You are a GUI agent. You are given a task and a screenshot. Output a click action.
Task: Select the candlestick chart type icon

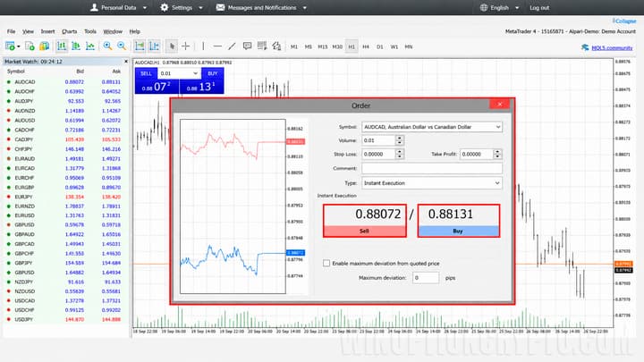76,46
